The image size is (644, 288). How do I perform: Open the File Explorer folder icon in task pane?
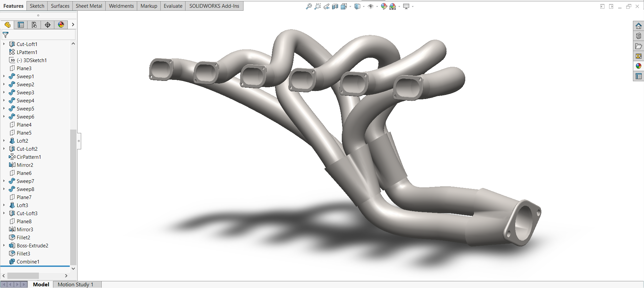point(639,46)
